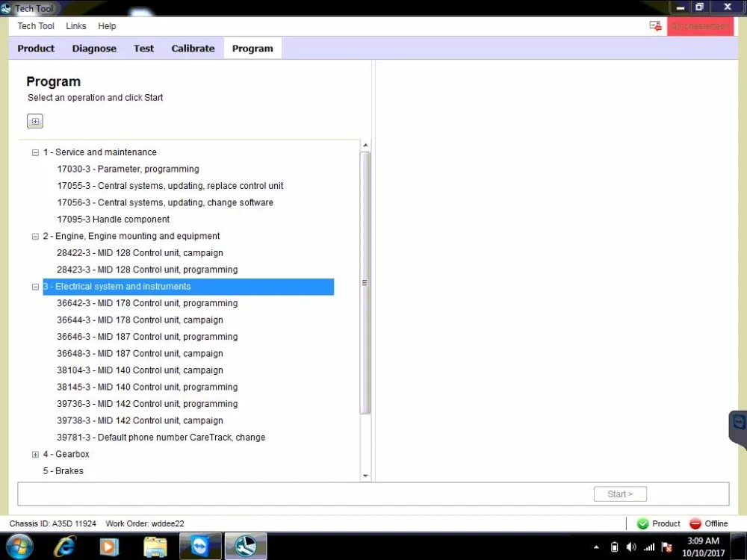The height and width of the screenshot is (560, 747).
Task: Click the scrollbar up arrow in the tree
Action: (365, 145)
